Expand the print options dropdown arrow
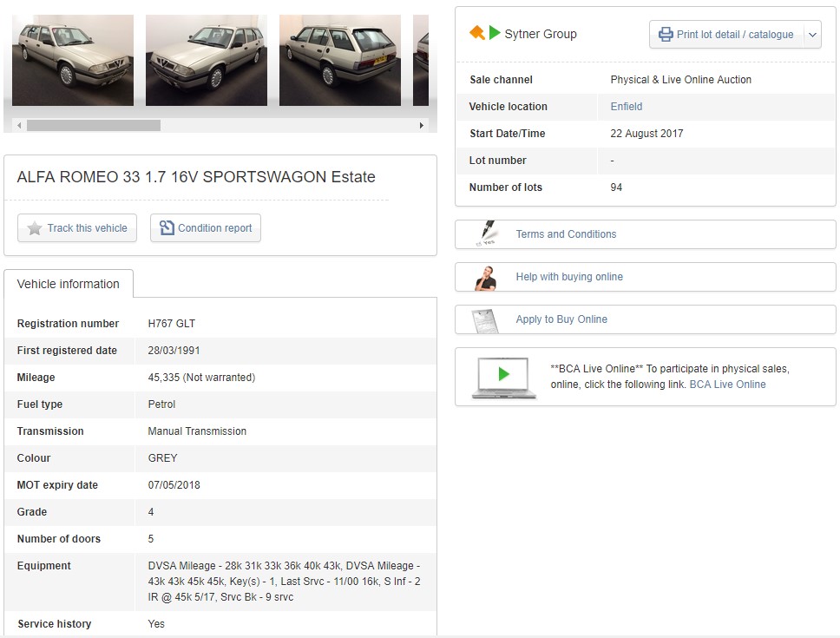This screenshot has height=638, width=840. (813, 35)
